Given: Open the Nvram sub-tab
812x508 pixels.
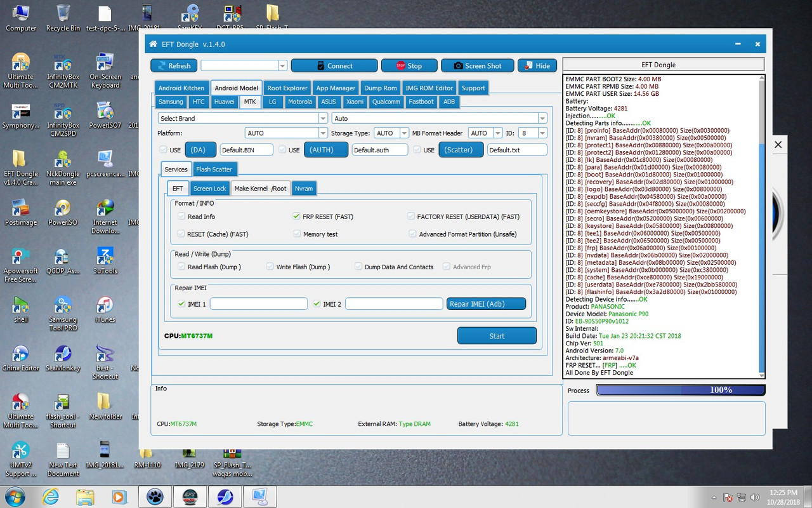Looking at the screenshot, I should 303,189.
